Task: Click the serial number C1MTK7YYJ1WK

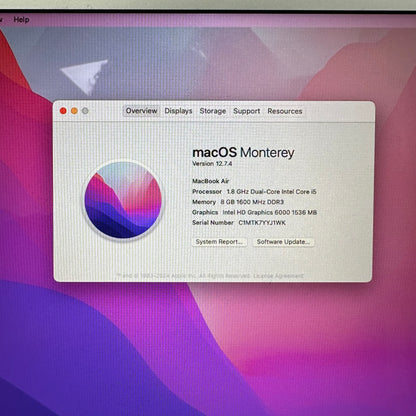Action: (262, 223)
